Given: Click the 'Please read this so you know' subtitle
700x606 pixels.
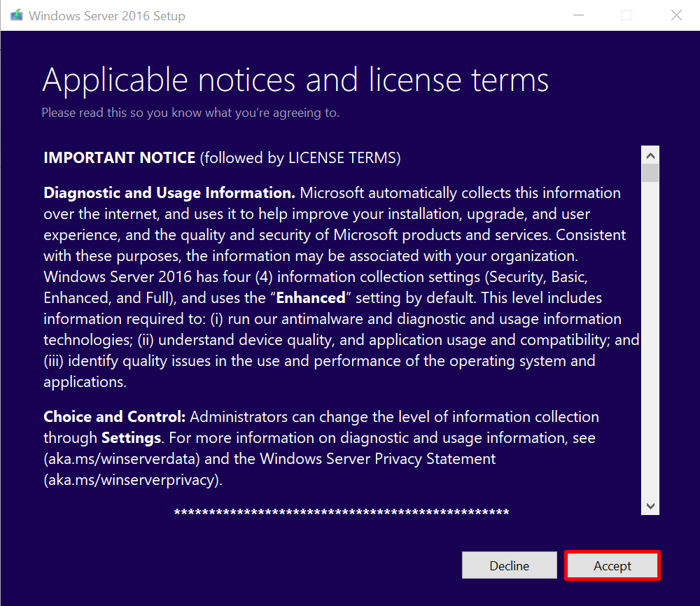Looking at the screenshot, I should 190,113.
